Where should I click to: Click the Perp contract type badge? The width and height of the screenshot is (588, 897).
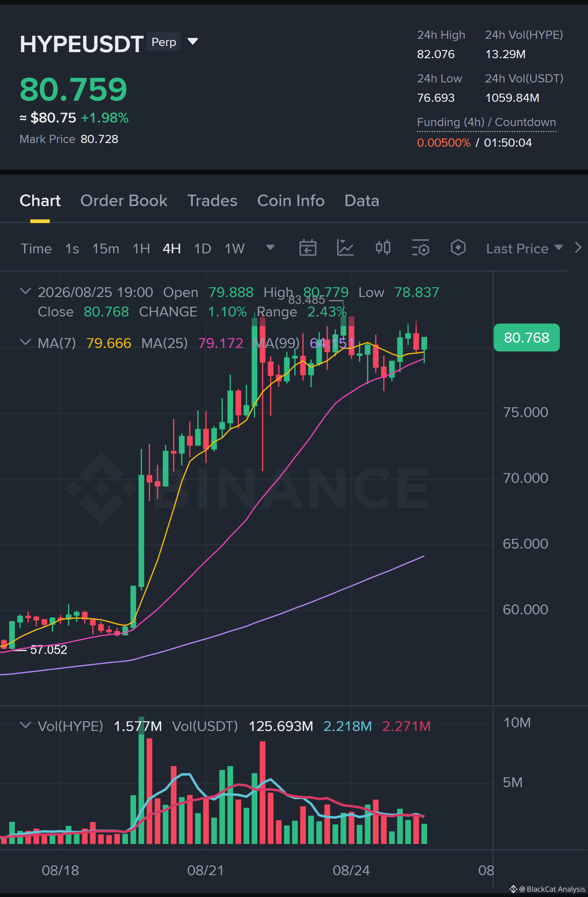[x=164, y=42]
